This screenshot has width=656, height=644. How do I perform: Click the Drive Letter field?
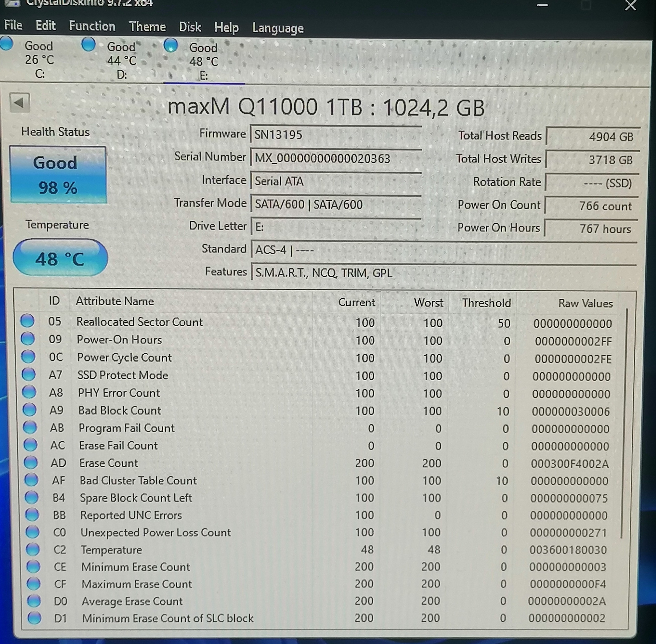[336, 227]
